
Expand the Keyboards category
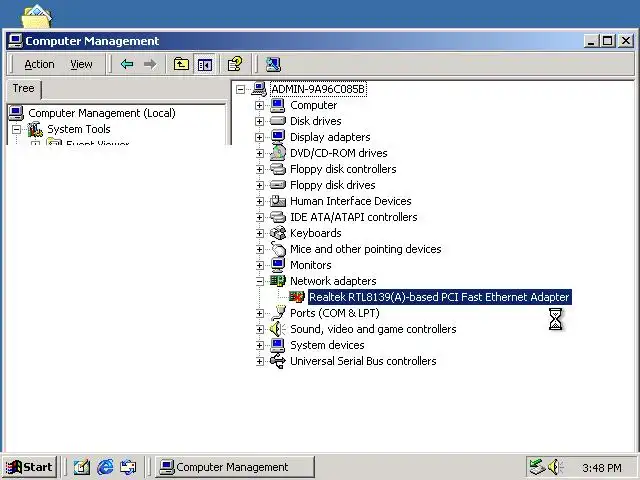[259, 233]
